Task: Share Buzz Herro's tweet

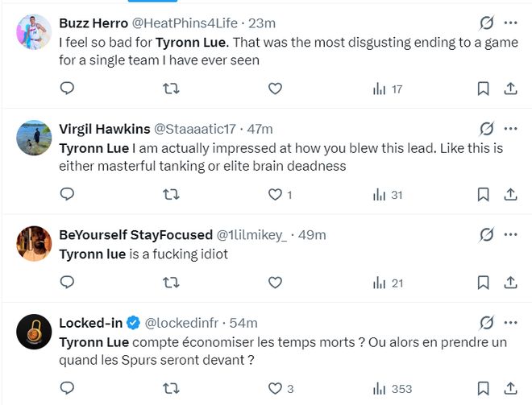Action: [x=510, y=89]
